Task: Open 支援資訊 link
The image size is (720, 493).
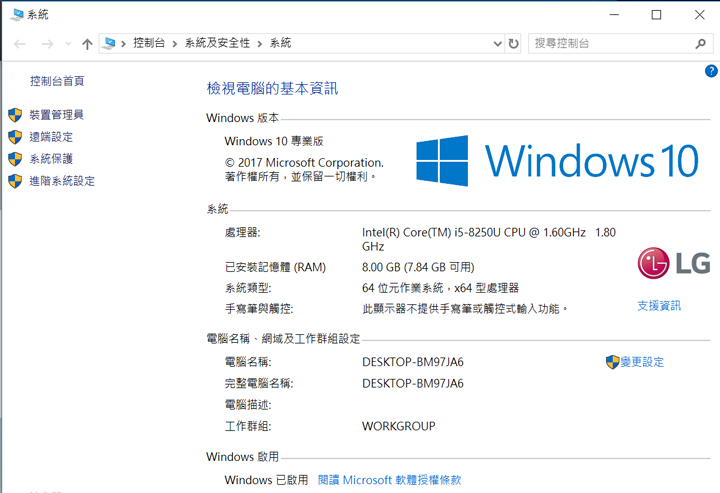Action: [659, 306]
